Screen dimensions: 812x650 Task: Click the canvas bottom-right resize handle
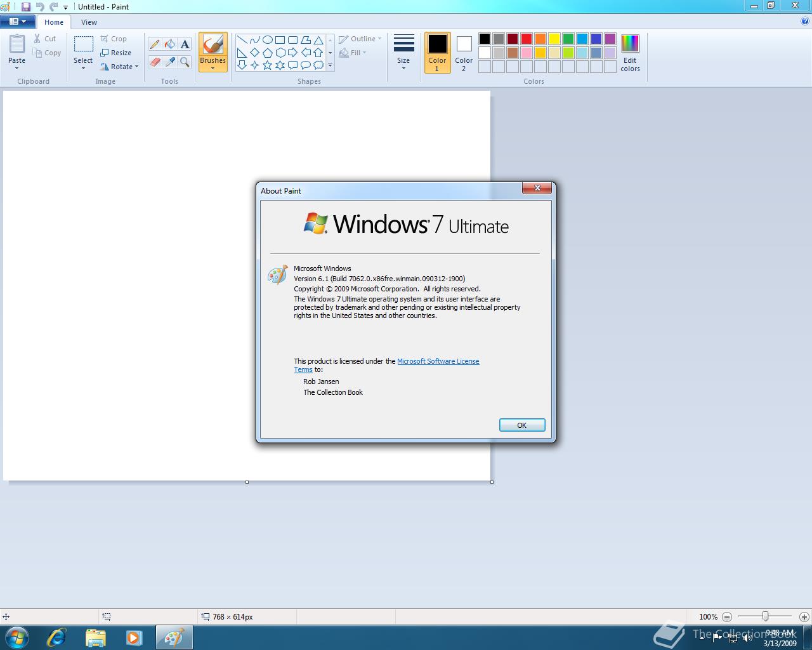pos(492,482)
